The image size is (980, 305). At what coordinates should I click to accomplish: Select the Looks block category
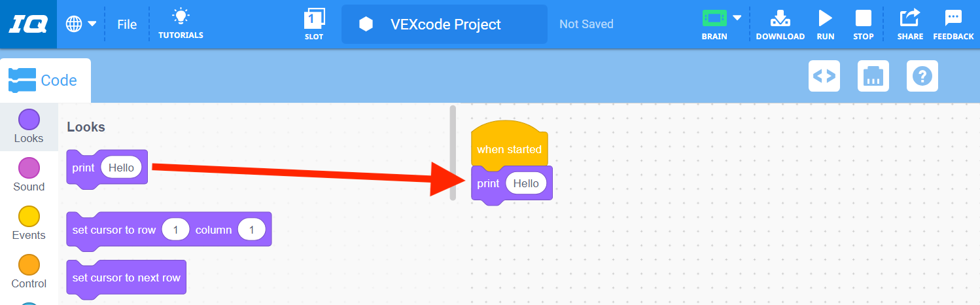tap(29, 127)
